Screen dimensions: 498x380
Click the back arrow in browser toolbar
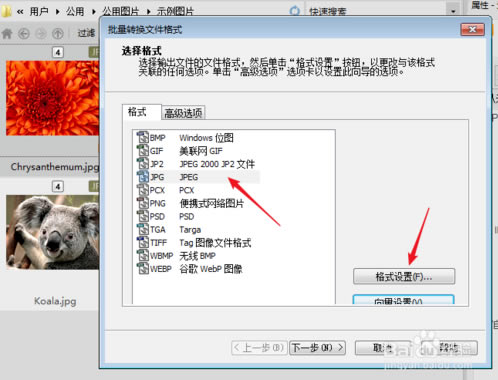point(24,33)
